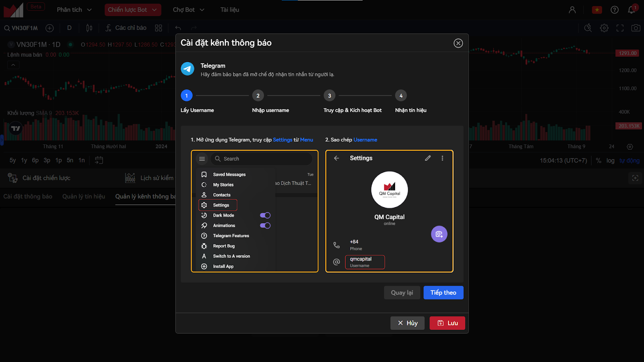Open the Chợ Bot dropdown

coord(188,10)
